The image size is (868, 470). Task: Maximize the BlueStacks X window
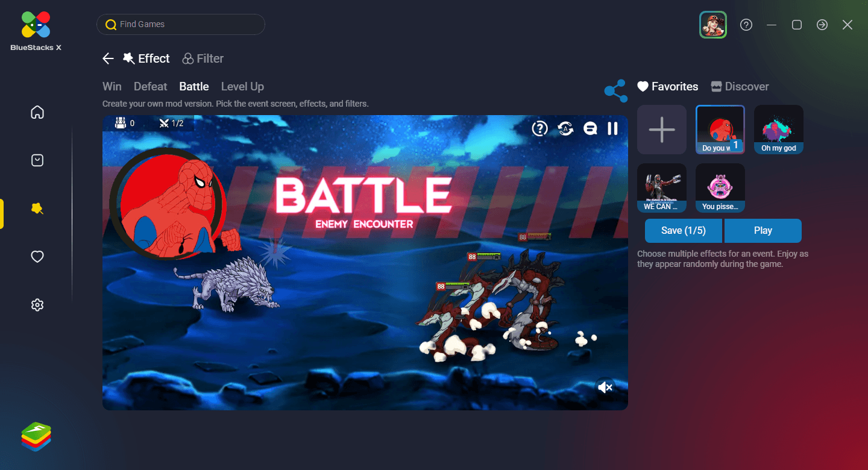(797, 25)
